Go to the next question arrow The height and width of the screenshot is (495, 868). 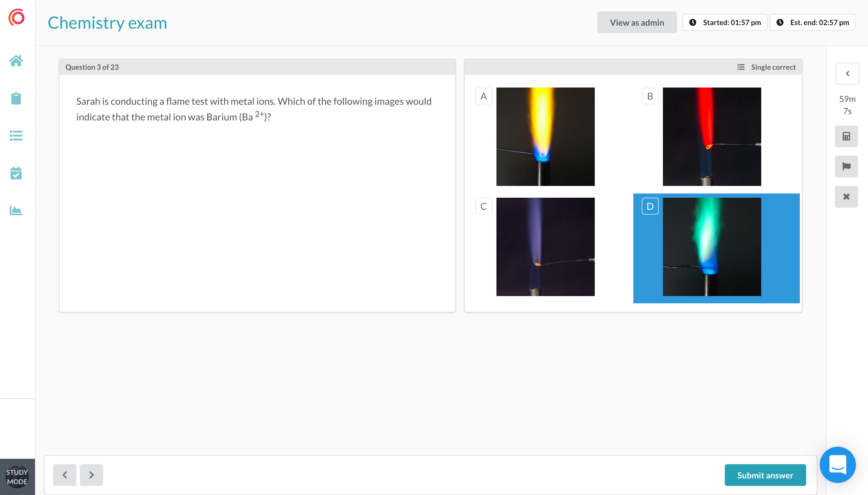pos(91,475)
